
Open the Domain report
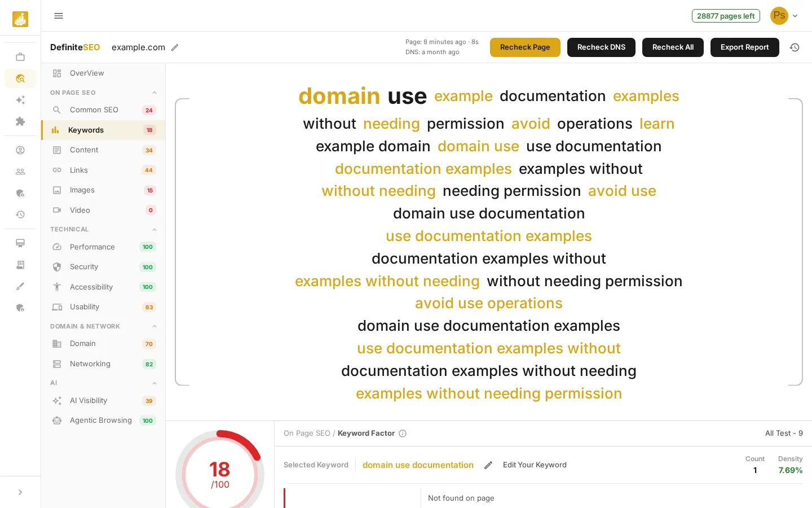point(103,344)
